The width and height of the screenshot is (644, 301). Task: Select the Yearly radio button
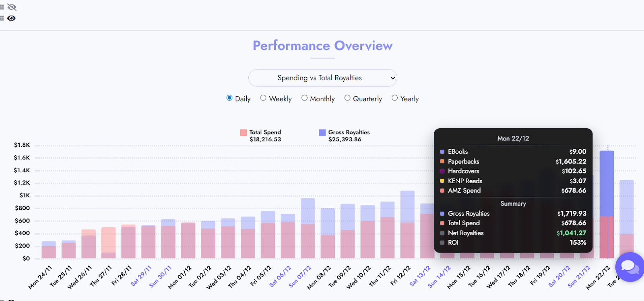pyautogui.click(x=394, y=98)
